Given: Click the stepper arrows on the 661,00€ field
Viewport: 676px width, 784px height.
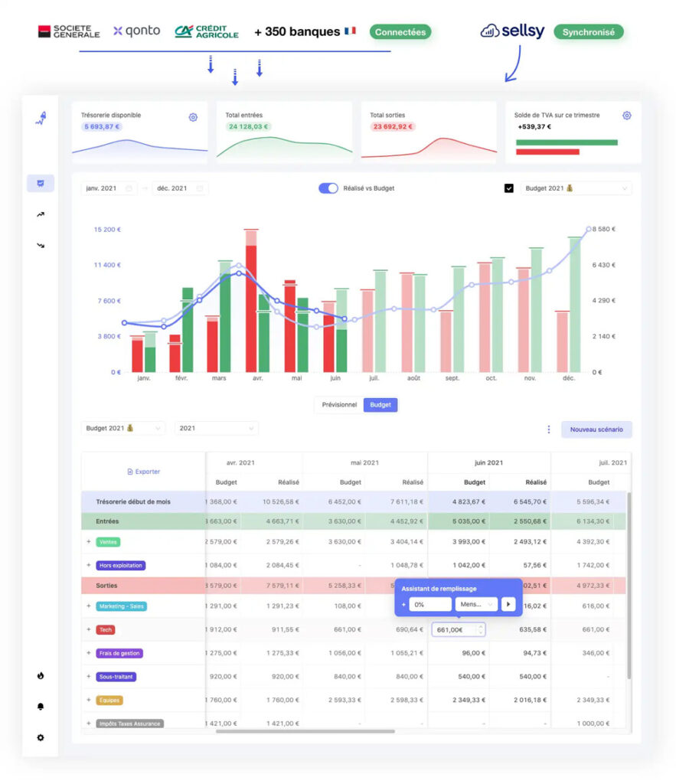Looking at the screenshot, I should (480, 629).
